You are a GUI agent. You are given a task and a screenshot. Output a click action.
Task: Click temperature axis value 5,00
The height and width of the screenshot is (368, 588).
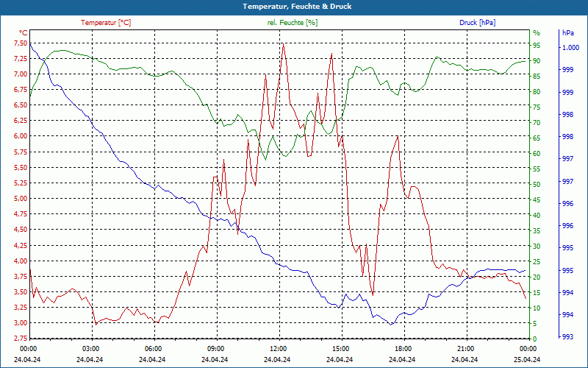click(21, 199)
